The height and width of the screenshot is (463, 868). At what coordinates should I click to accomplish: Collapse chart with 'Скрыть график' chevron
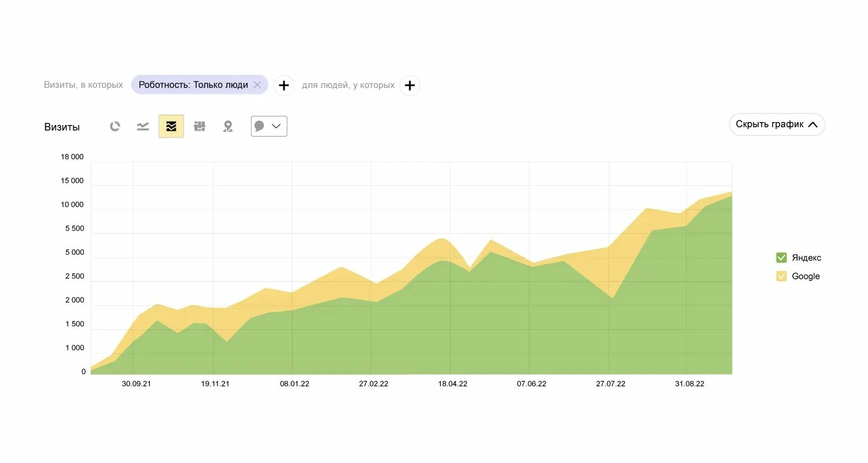pyautogui.click(x=812, y=124)
